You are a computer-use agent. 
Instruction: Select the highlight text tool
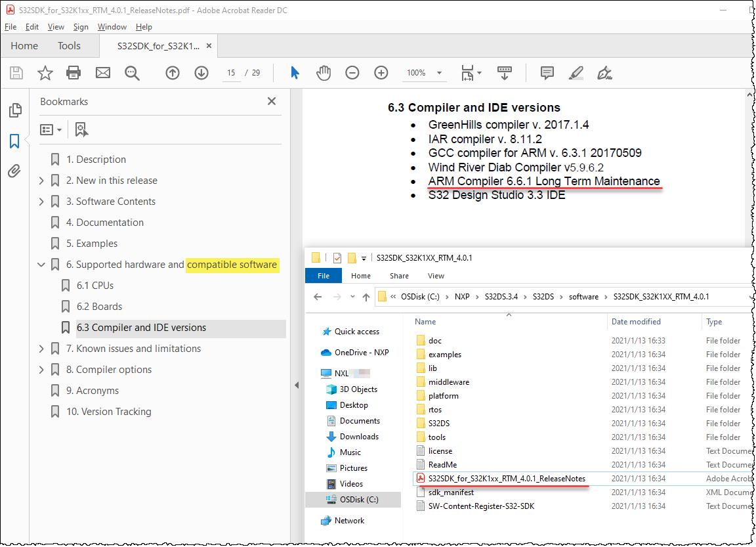pos(576,73)
